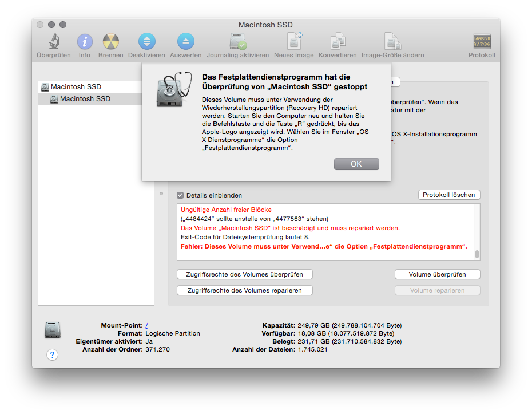This screenshot has width=532, height=414.
Task: Click the Anzahl der Ordner value 371.270
Action: (x=157, y=349)
